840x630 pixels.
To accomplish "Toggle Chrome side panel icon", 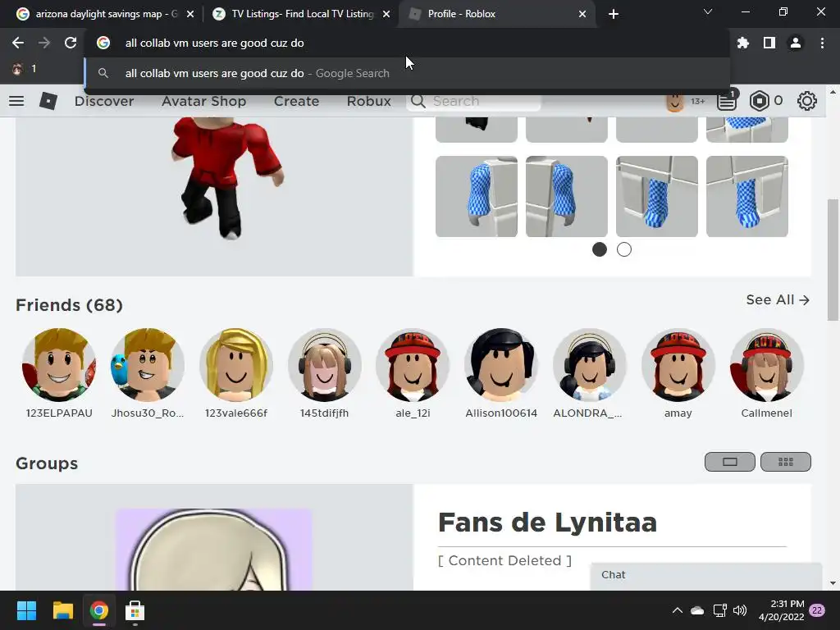I will pos(769,43).
